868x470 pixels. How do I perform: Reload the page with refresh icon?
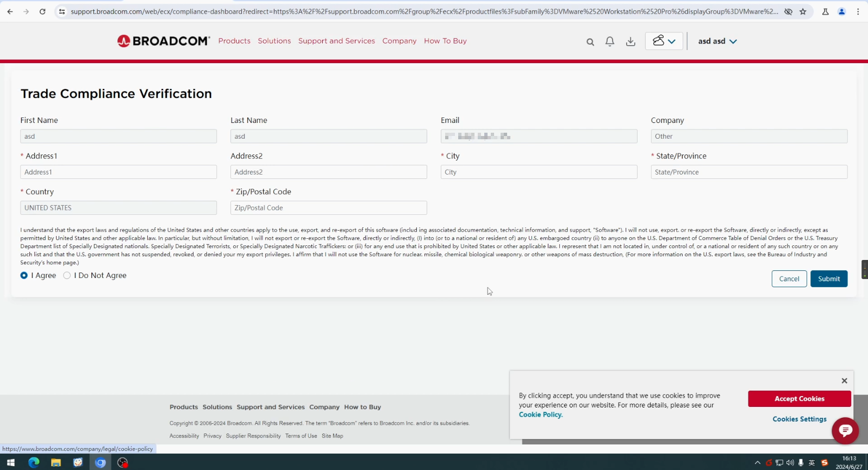pos(42,11)
